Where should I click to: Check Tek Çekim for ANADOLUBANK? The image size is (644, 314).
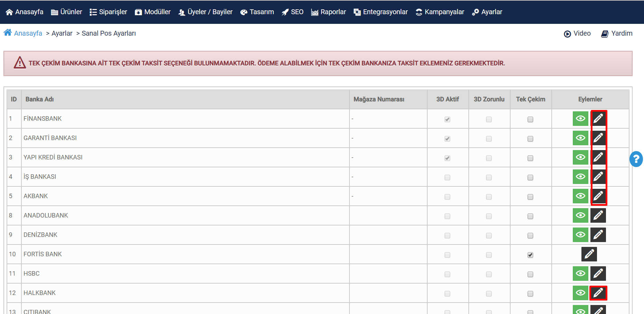pos(530,216)
